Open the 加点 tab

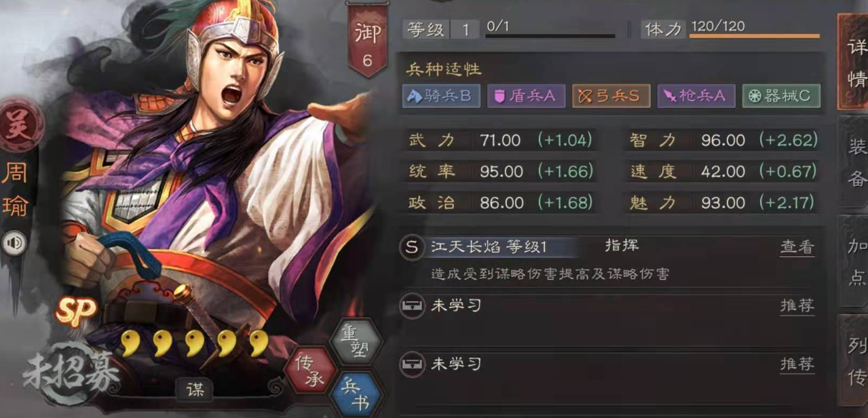click(x=856, y=263)
